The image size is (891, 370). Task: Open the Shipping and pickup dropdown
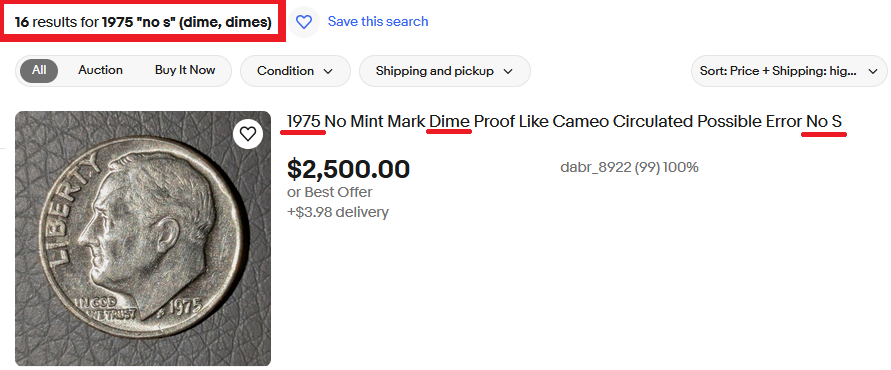coord(444,71)
